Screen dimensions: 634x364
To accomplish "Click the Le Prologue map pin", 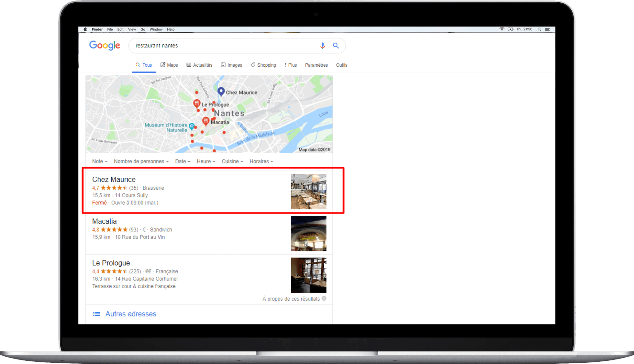I will (196, 104).
